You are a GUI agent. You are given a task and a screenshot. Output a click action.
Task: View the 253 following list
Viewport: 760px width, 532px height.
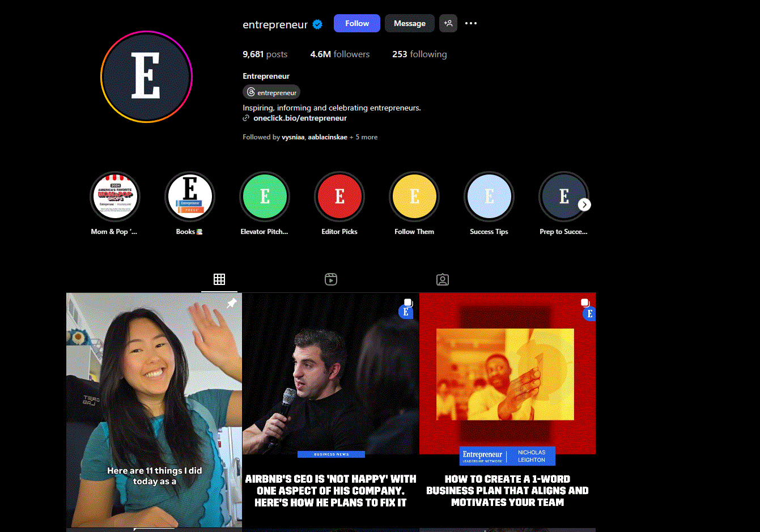tap(419, 54)
